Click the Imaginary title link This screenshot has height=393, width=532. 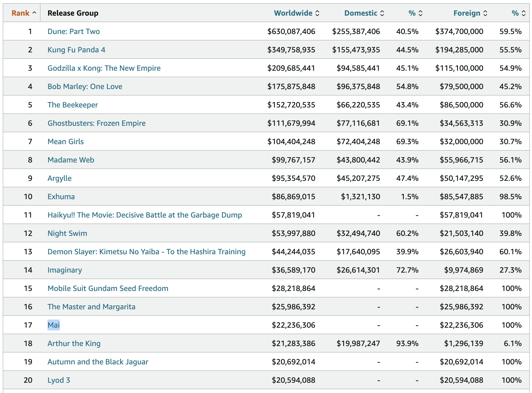point(65,270)
